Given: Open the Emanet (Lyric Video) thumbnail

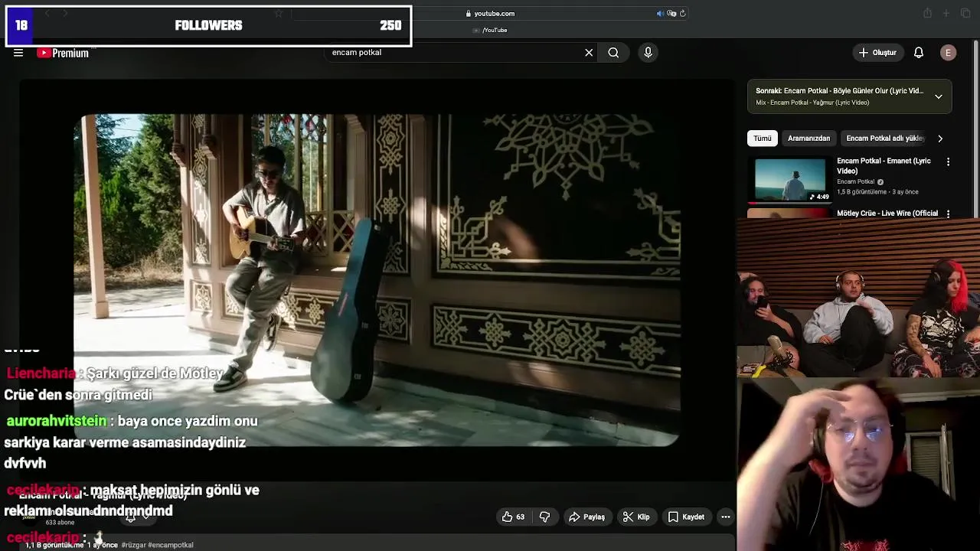Looking at the screenshot, I should click(791, 180).
